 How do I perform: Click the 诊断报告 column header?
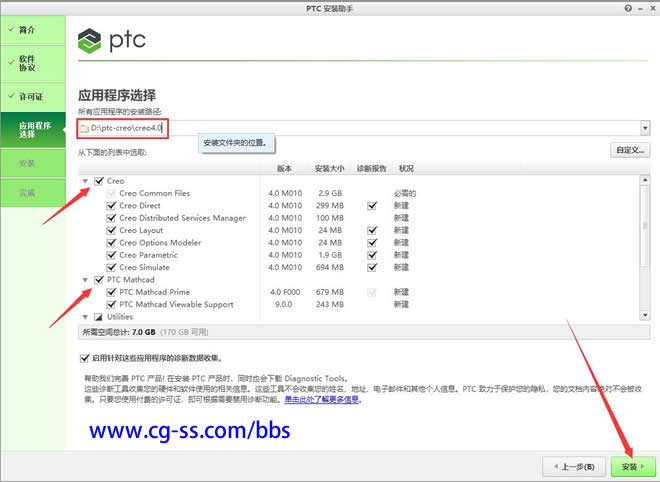tap(372, 169)
